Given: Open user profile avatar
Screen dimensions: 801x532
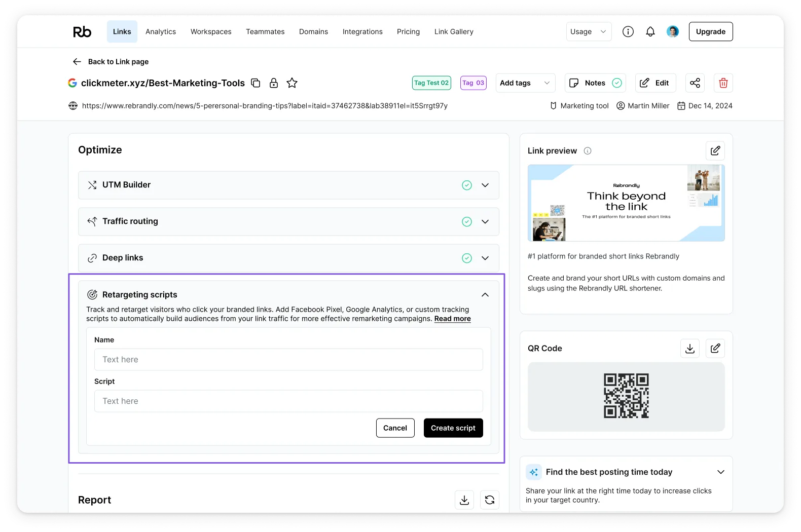Looking at the screenshot, I should tap(673, 32).
